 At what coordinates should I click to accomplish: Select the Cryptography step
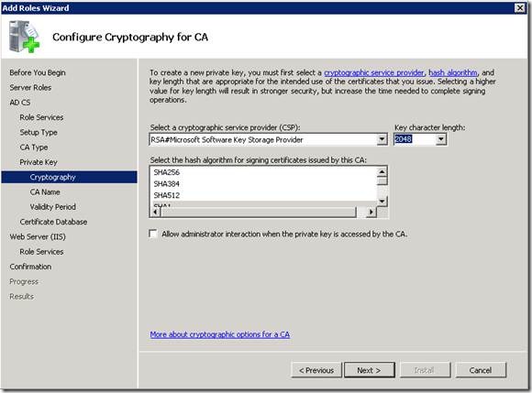click(69, 177)
